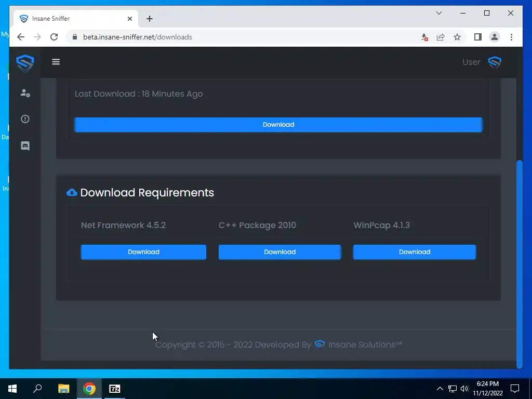Open the alert info sidebar icon

(25, 119)
